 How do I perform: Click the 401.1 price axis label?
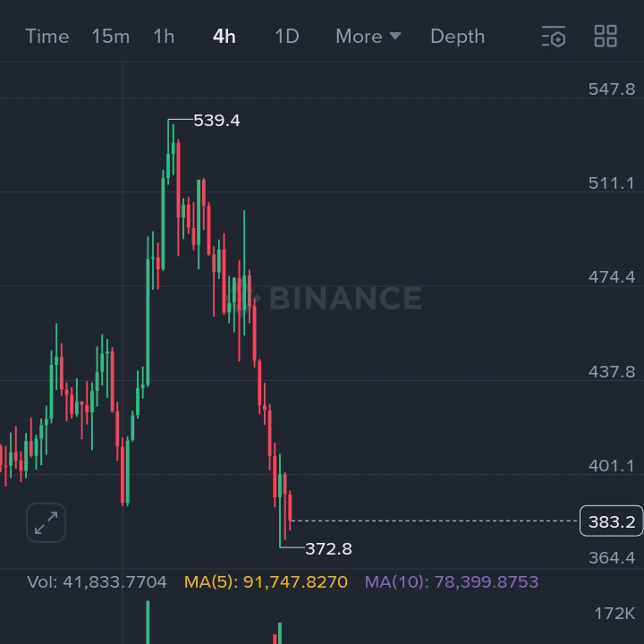pos(612,466)
